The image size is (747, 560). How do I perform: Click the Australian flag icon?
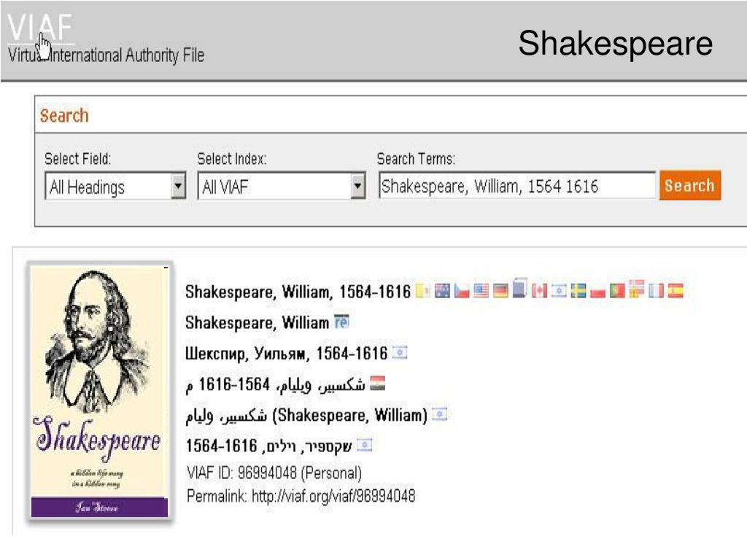point(443,291)
